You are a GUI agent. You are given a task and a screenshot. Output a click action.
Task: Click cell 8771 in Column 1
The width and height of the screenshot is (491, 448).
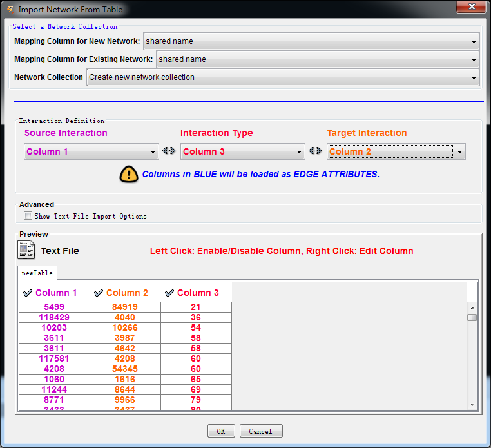pos(54,400)
